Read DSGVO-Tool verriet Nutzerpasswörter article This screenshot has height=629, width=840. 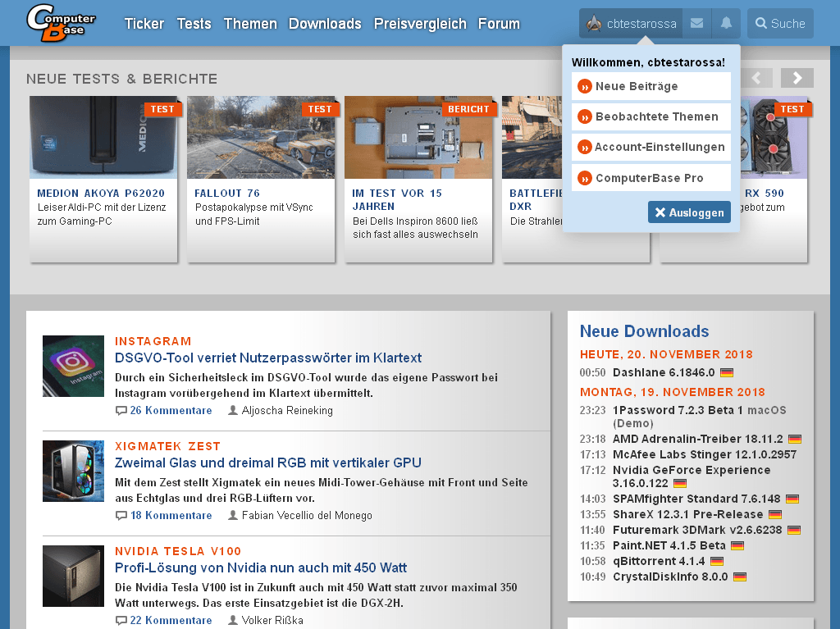tap(268, 358)
